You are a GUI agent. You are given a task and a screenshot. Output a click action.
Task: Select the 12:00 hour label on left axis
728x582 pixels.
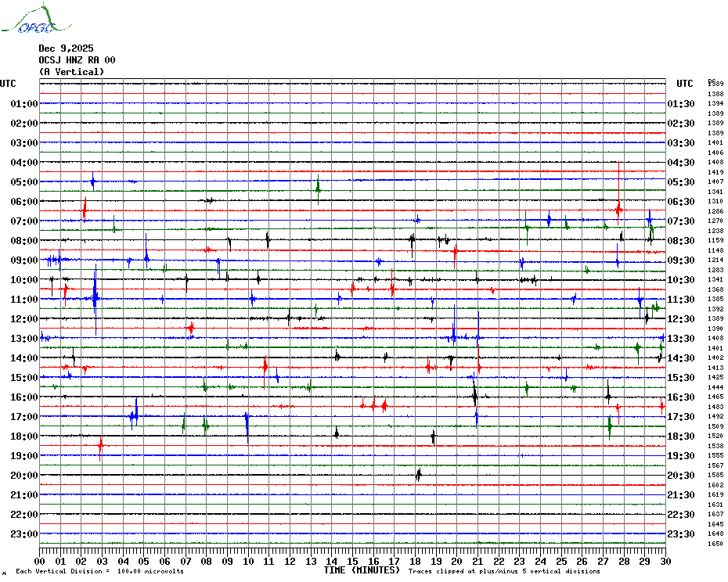point(24,319)
